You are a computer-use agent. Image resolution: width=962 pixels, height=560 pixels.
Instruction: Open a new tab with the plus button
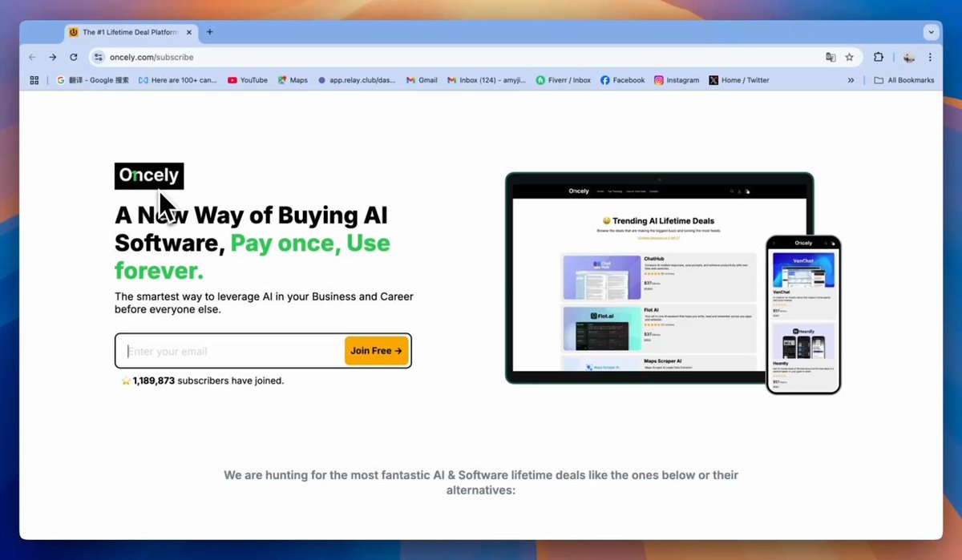(210, 32)
